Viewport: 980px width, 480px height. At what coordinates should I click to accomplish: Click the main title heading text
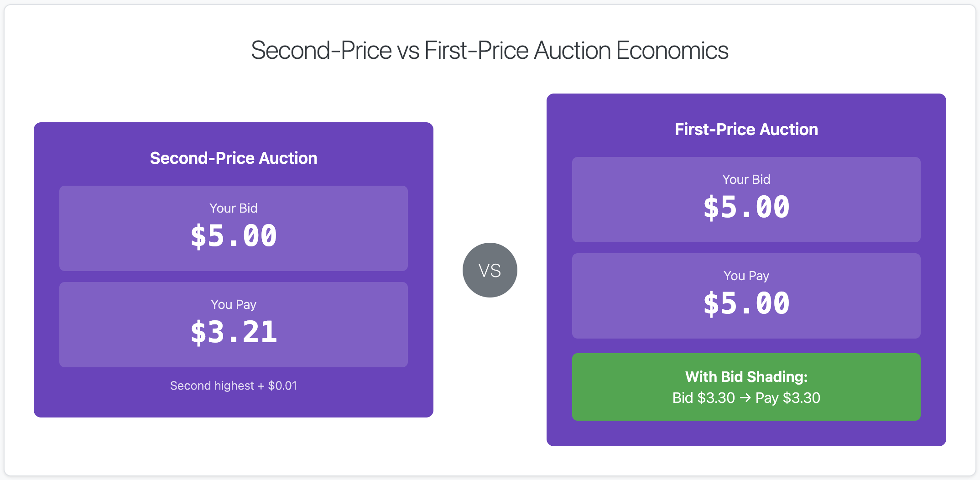pos(490,50)
